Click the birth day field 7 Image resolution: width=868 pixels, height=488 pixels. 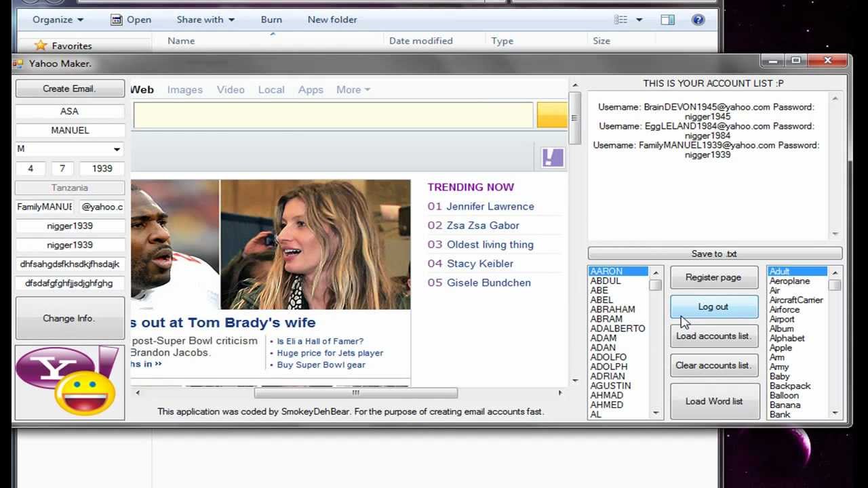[x=62, y=169]
